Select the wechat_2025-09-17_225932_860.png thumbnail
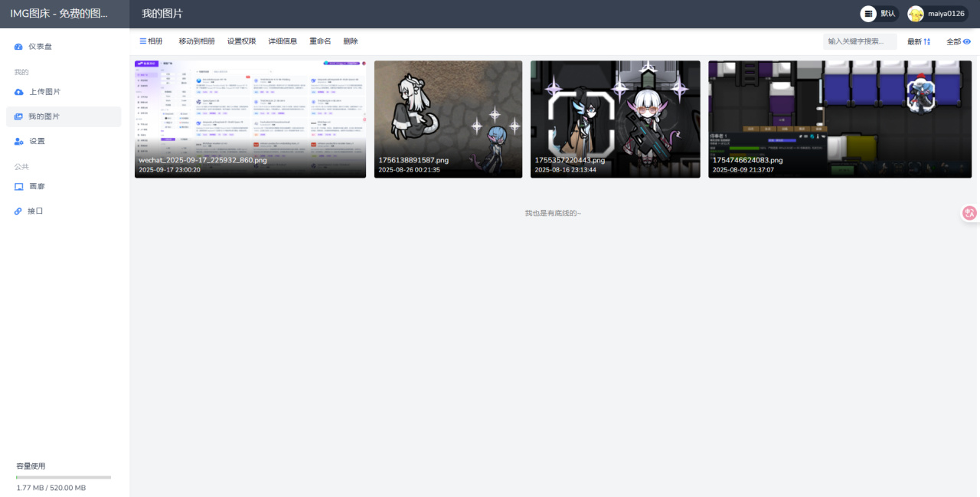 (x=250, y=119)
